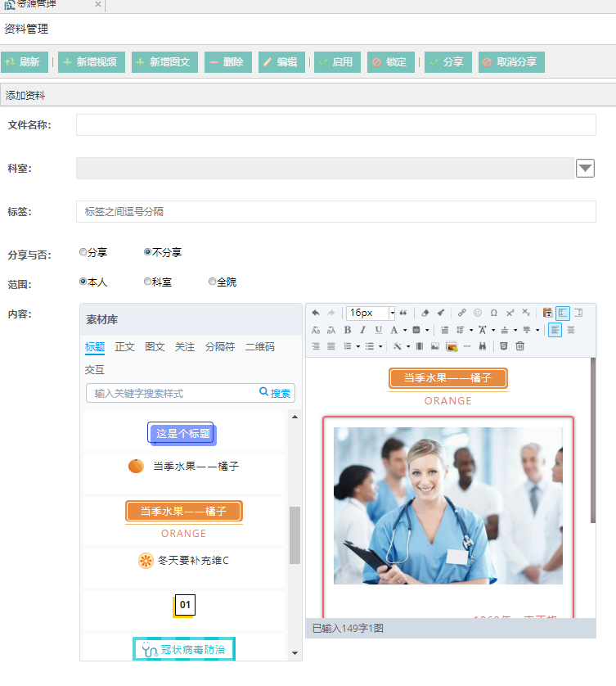Expand the line spacing dropdown arrow
Viewport: 616px width, 686px height.
click(471, 330)
